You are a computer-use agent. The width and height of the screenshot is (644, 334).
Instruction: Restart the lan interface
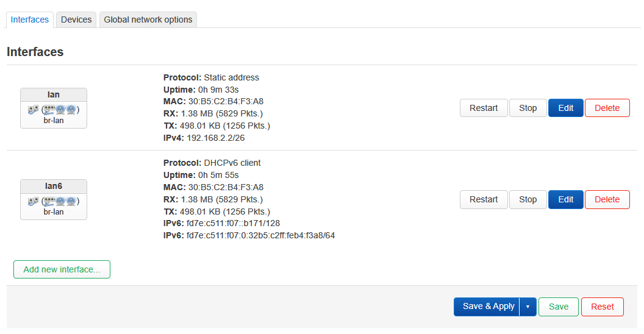484,108
